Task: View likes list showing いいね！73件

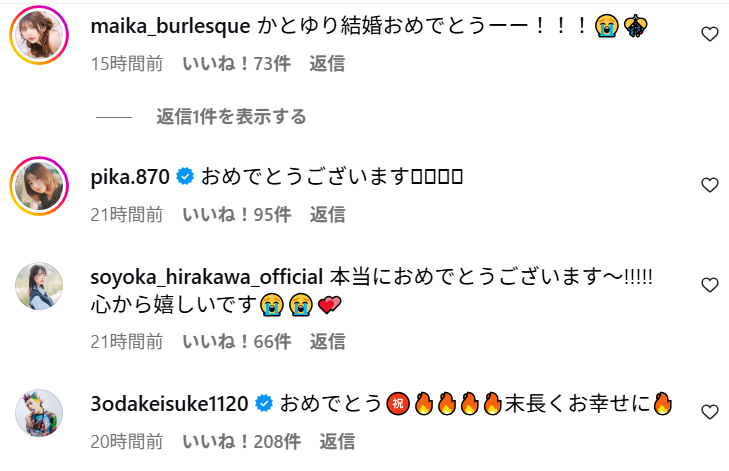Action: coord(236,64)
